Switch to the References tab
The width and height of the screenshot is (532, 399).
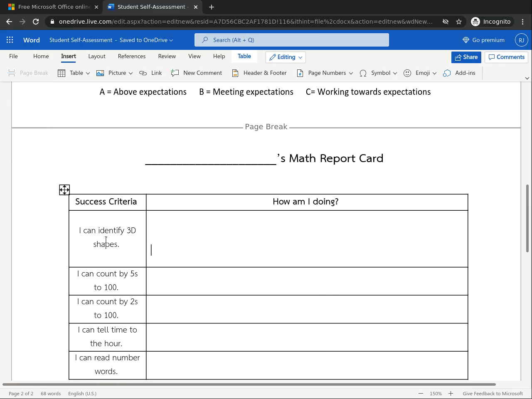click(x=132, y=57)
